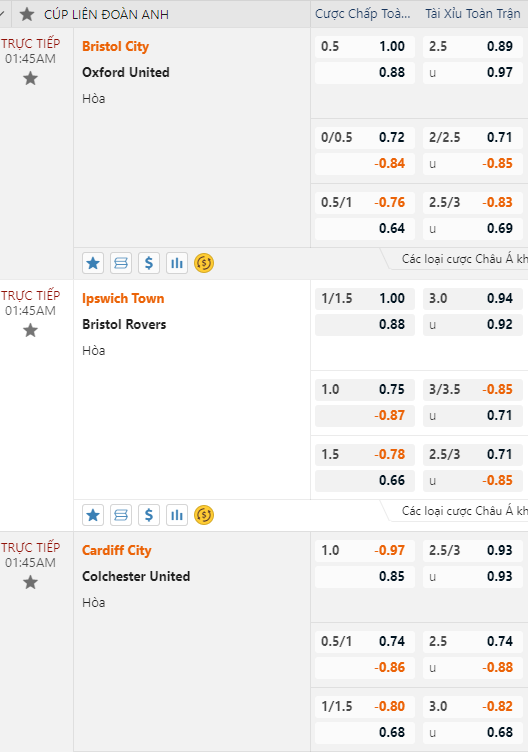Click blue star icon in Ipswich Town toolbar
The height and width of the screenshot is (752, 528).
[93, 515]
